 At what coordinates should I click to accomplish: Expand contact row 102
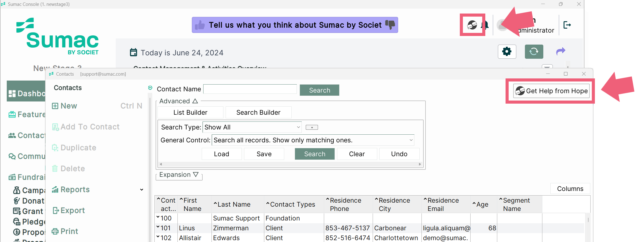158,237
